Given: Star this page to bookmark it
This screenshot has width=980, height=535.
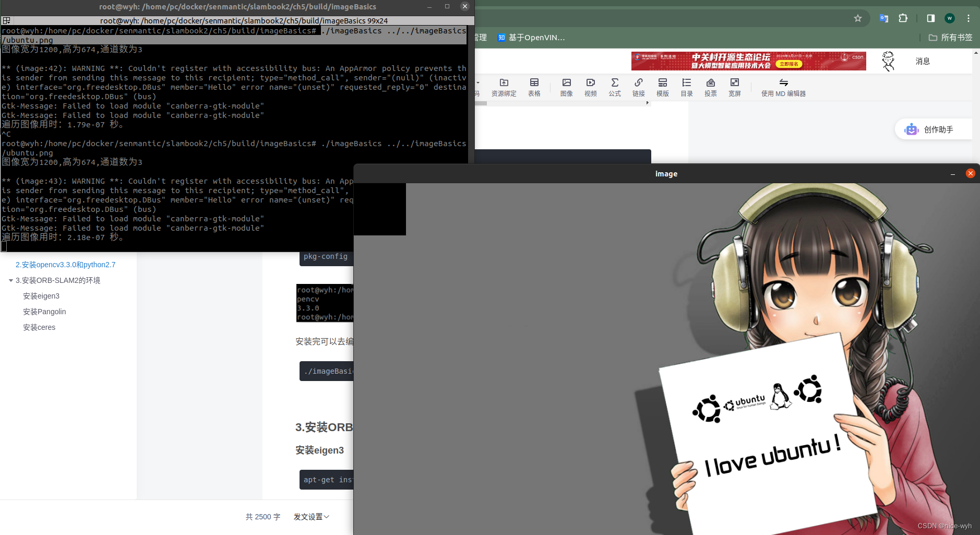Looking at the screenshot, I should pyautogui.click(x=857, y=18).
